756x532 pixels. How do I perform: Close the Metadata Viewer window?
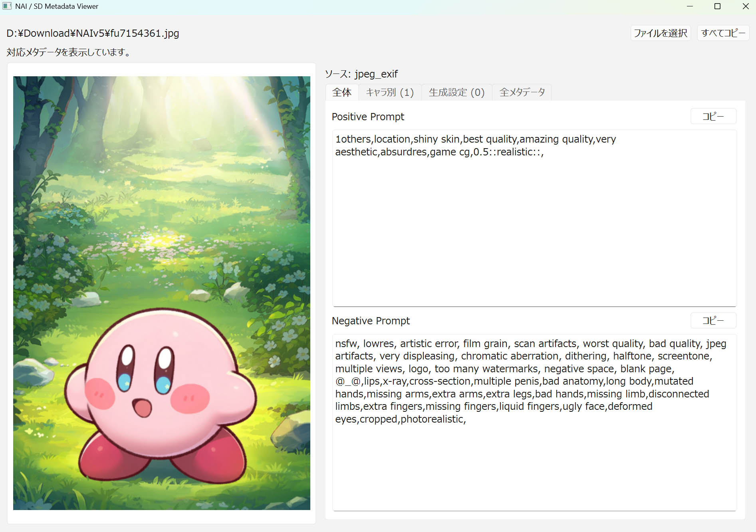pos(745,6)
